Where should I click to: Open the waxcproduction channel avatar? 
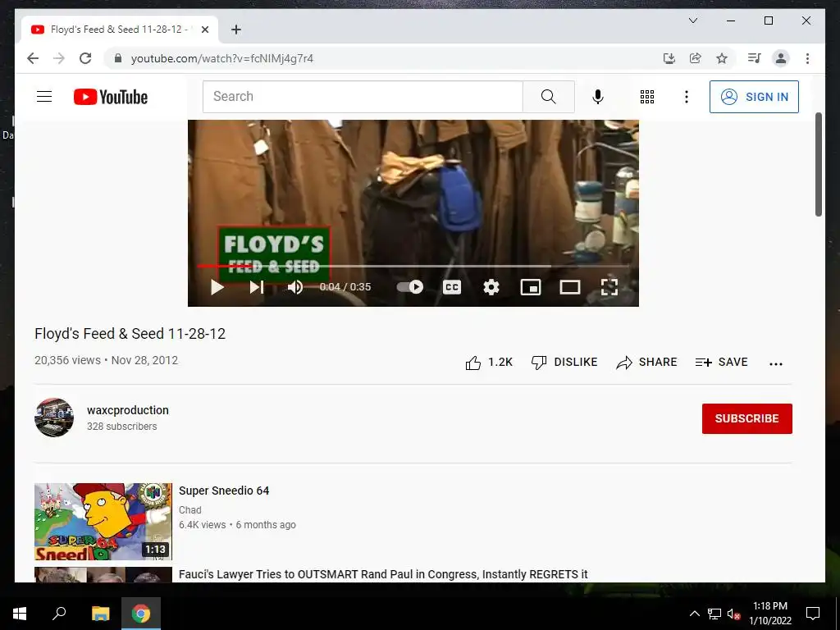coord(54,418)
